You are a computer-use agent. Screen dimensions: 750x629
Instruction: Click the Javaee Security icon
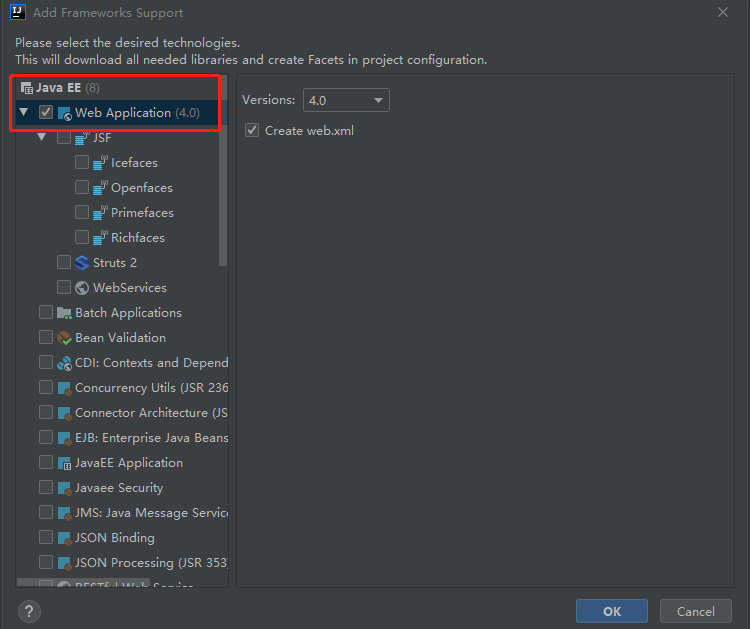(x=64, y=488)
